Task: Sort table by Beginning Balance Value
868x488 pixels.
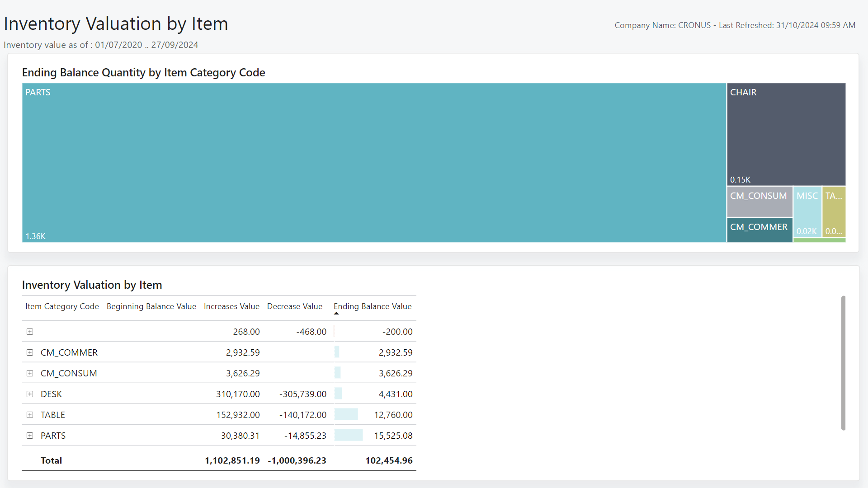Action: click(151, 306)
